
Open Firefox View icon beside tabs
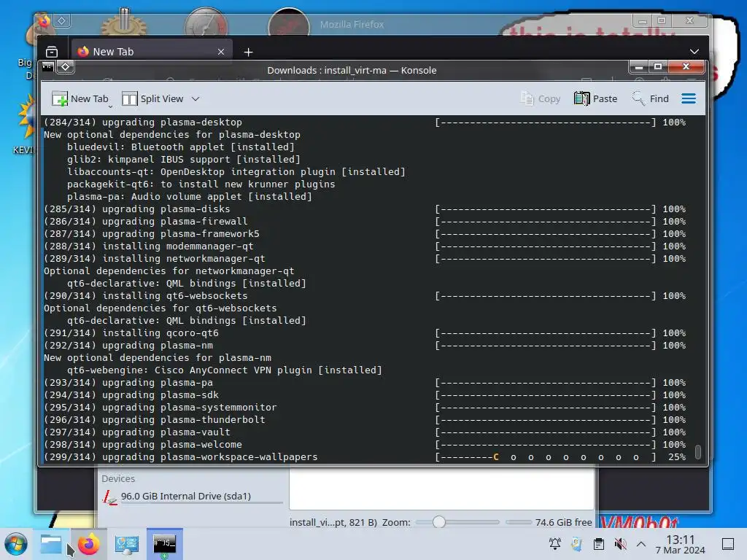[x=52, y=52]
